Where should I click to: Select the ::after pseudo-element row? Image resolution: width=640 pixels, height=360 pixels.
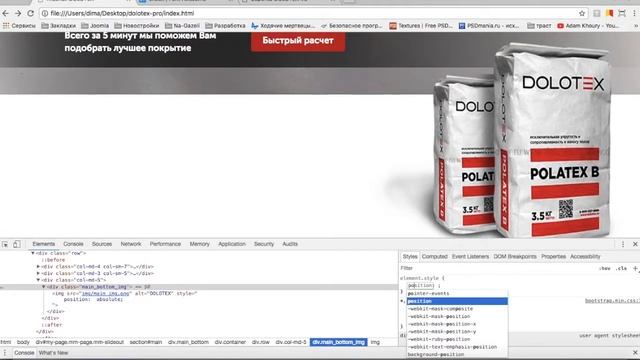52,324
